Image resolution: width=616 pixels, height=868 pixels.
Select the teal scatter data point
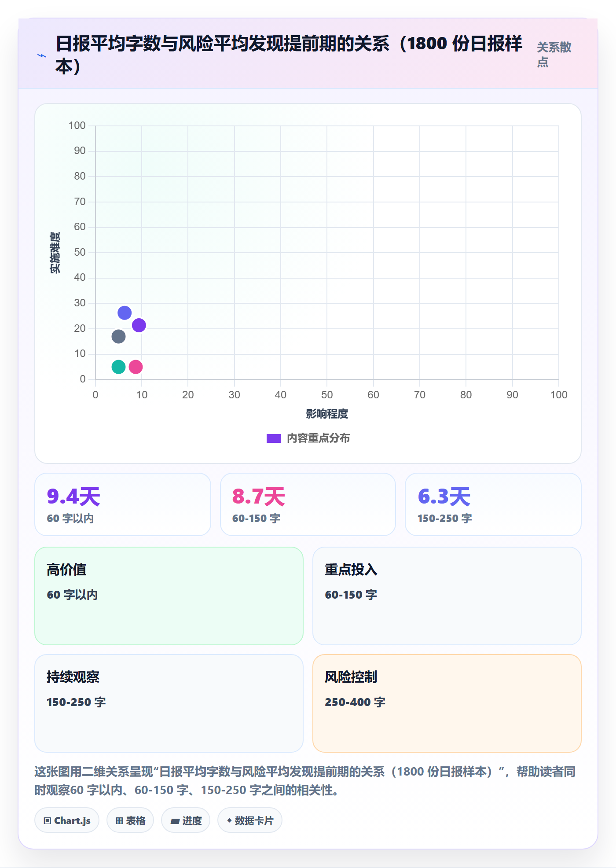pyautogui.click(x=118, y=367)
